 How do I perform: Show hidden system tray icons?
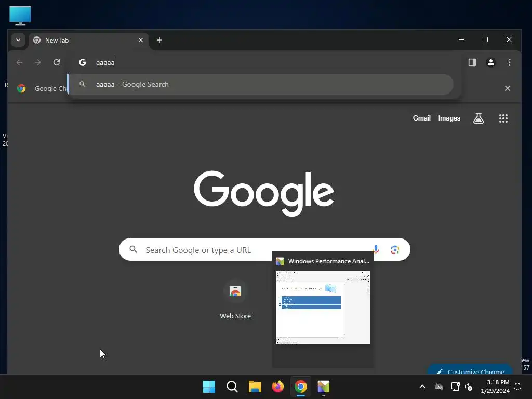click(x=422, y=387)
